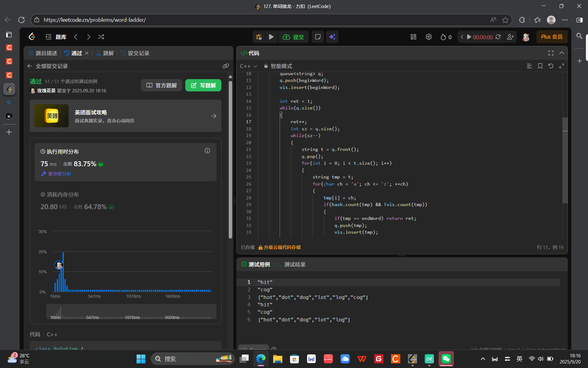Click the left panel vertical scrollbar
Screen dimensions: 588x368
tap(231, 159)
